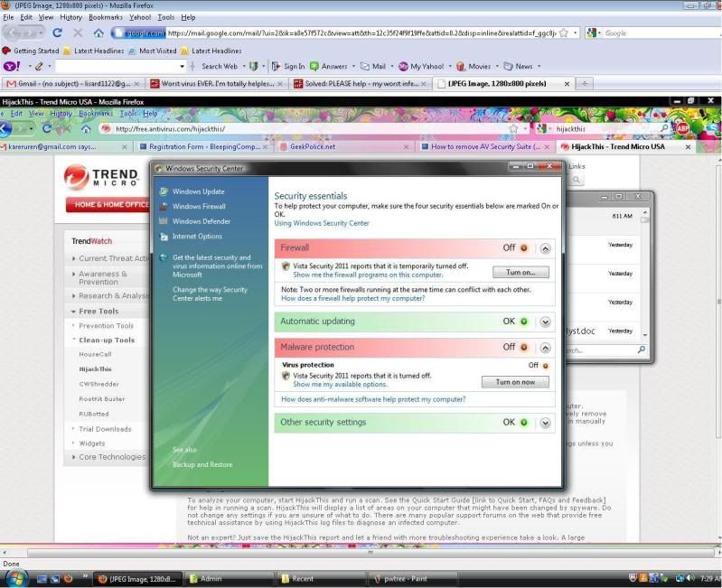722x588 pixels.
Task: Click Show me my available options link
Action: (x=340, y=384)
